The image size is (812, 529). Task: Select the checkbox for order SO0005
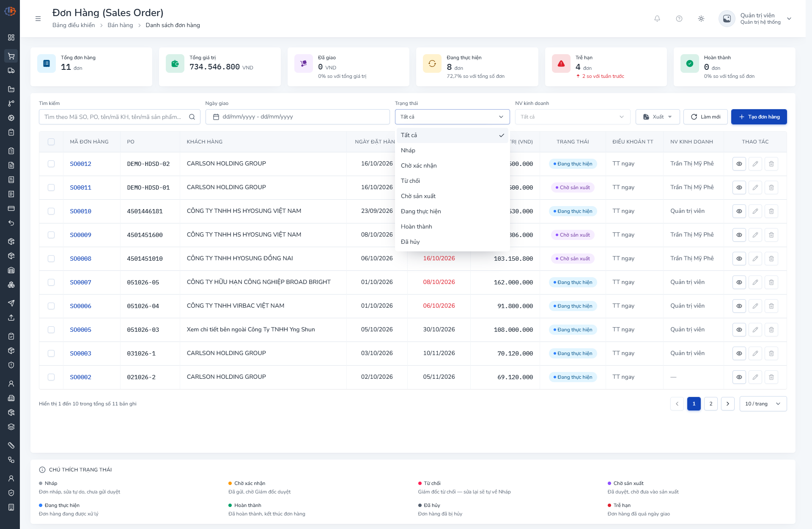pyautogui.click(x=51, y=330)
